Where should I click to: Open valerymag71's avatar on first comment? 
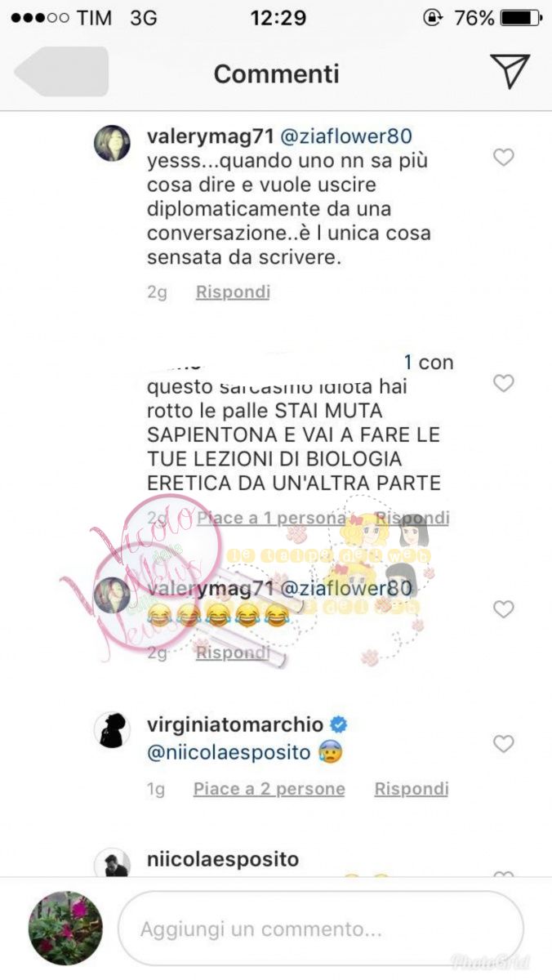(112, 143)
